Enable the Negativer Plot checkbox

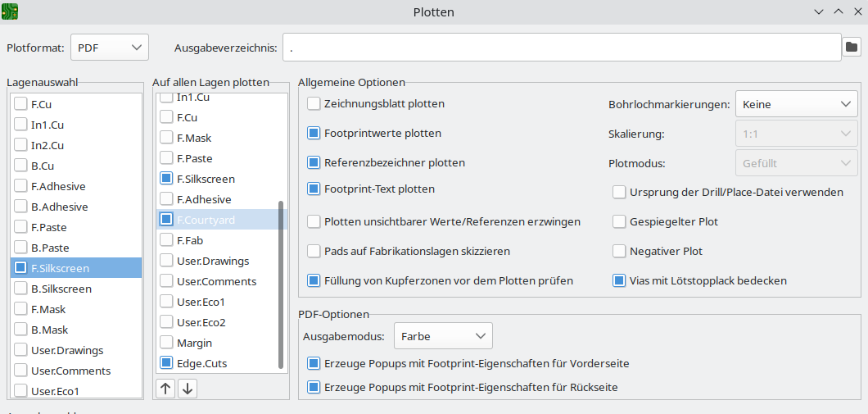619,251
